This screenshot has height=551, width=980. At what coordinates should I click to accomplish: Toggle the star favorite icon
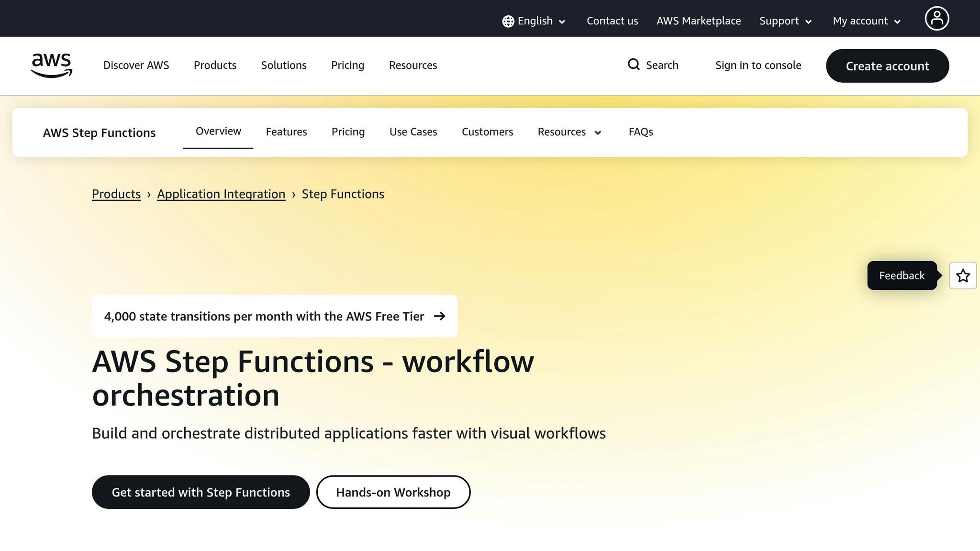963,275
